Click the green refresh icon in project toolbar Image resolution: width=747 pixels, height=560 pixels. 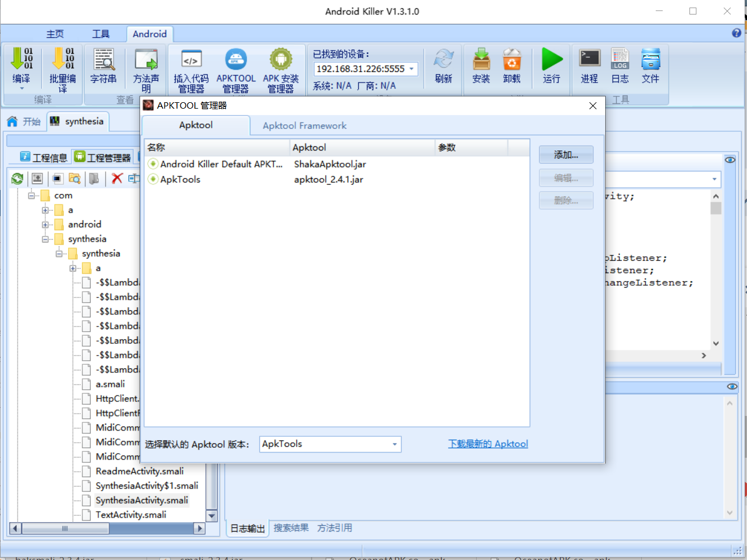click(17, 178)
